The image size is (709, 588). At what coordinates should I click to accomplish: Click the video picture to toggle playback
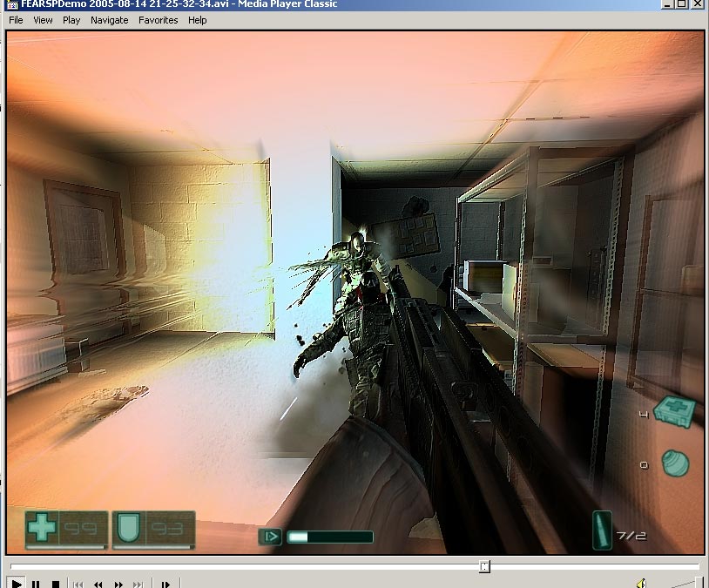[355, 293]
